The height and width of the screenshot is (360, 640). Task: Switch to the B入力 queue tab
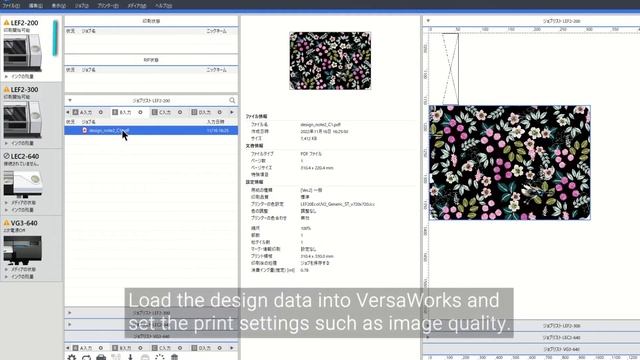pyautogui.click(x=122, y=112)
